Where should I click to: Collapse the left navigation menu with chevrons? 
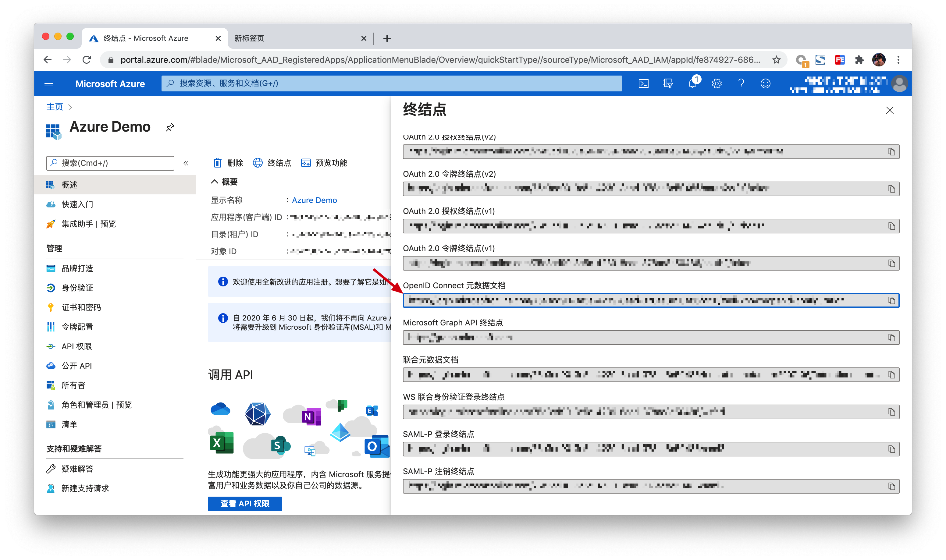[186, 163]
